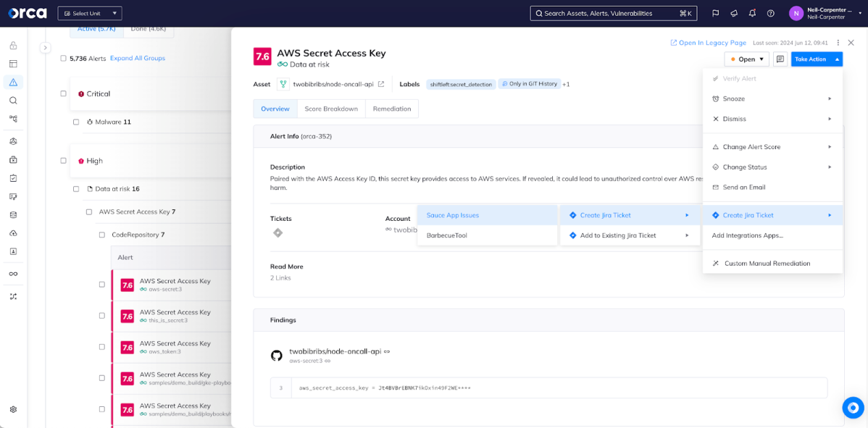Click the GitHub icon in Findings

coord(276,355)
